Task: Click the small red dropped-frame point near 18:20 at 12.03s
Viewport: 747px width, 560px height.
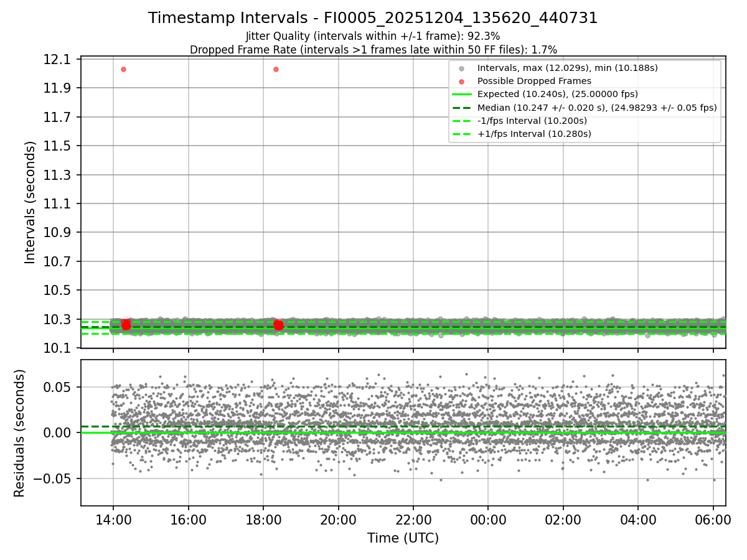Action: tap(276, 69)
